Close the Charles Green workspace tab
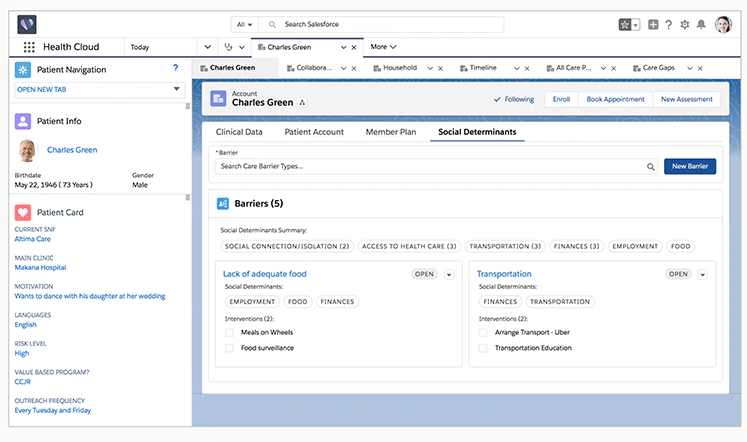Screen dimensions: 747x442 pos(354,47)
